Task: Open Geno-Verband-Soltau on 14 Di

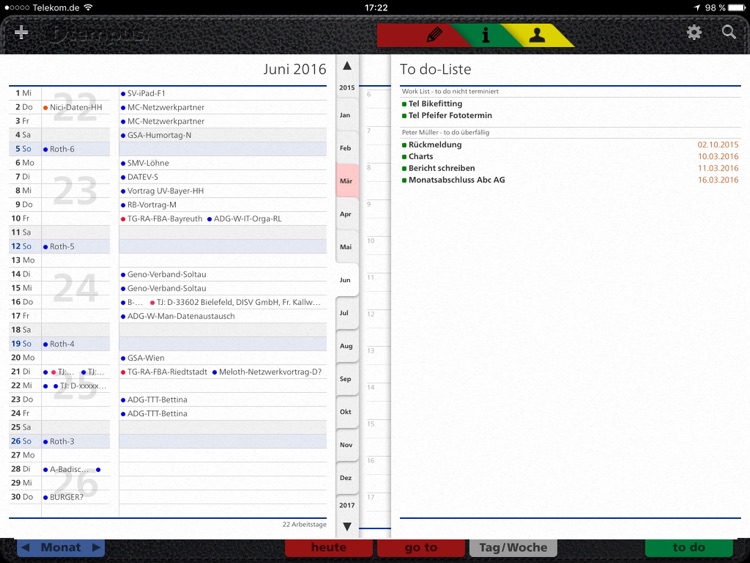Action: tap(164, 275)
